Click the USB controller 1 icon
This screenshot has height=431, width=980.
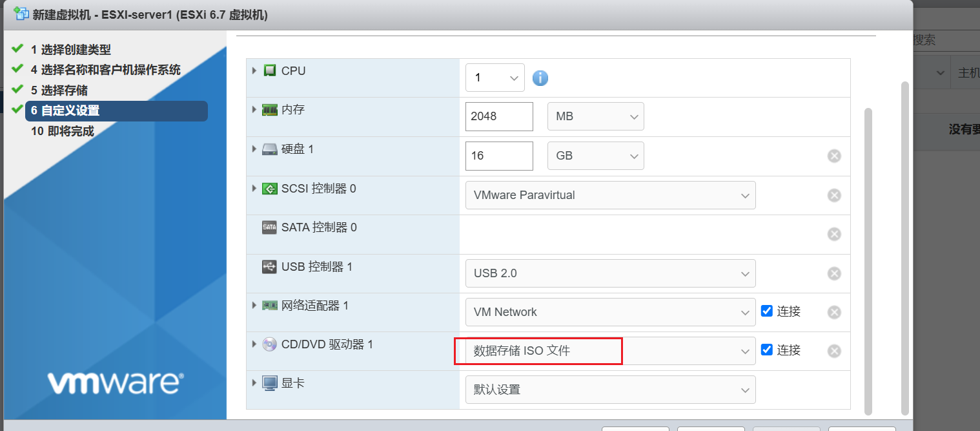pyautogui.click(x=270, y=266)
